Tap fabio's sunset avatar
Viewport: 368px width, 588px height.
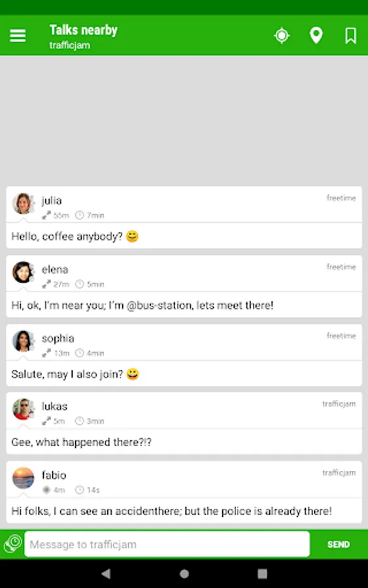click(x=24, y=478)
